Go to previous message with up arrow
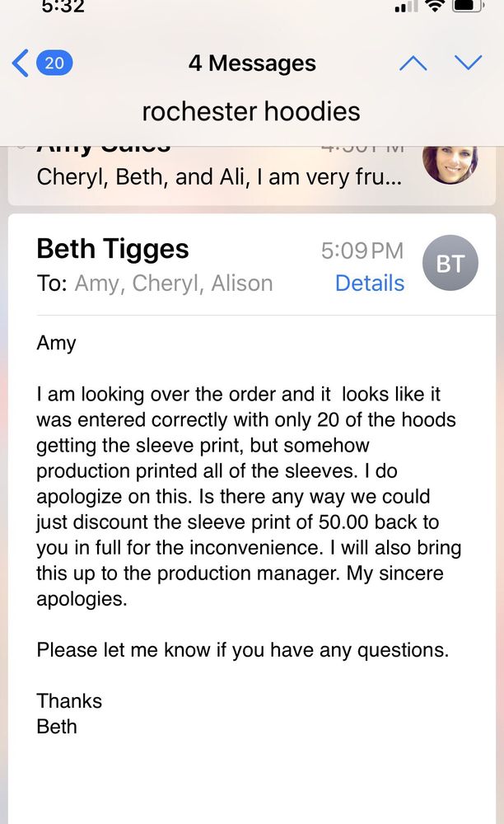This screenshot has height=824, width=504. [413, 63]
